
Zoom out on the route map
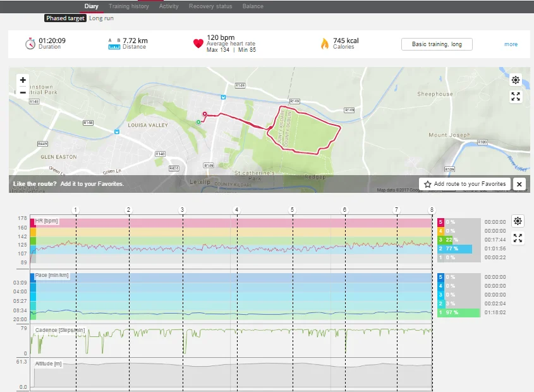click(23, 92)
